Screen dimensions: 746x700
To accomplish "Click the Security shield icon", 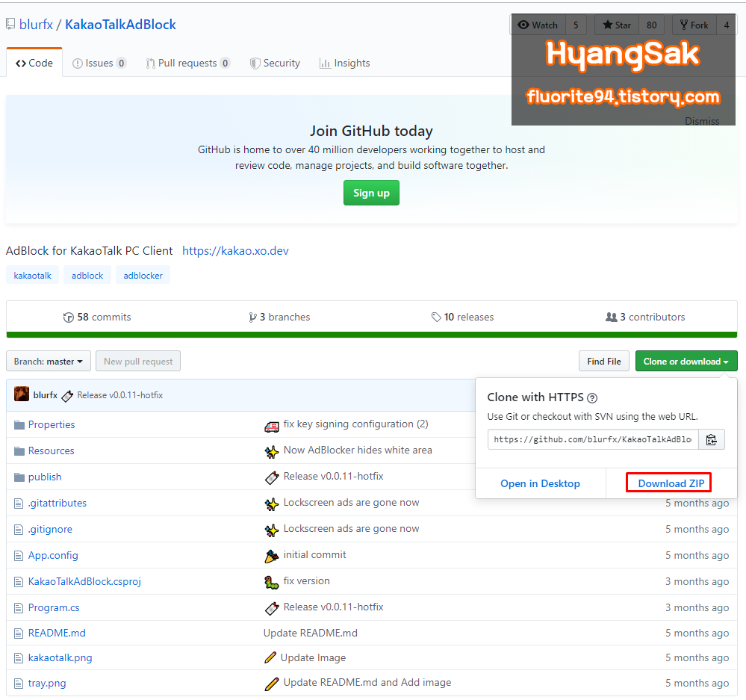I will tap(255, 64).
